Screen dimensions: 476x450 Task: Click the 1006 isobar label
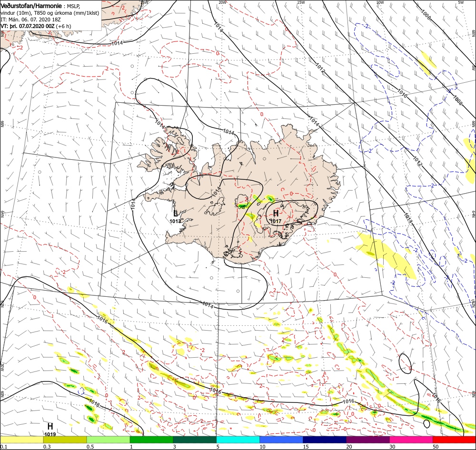[426, 15]
